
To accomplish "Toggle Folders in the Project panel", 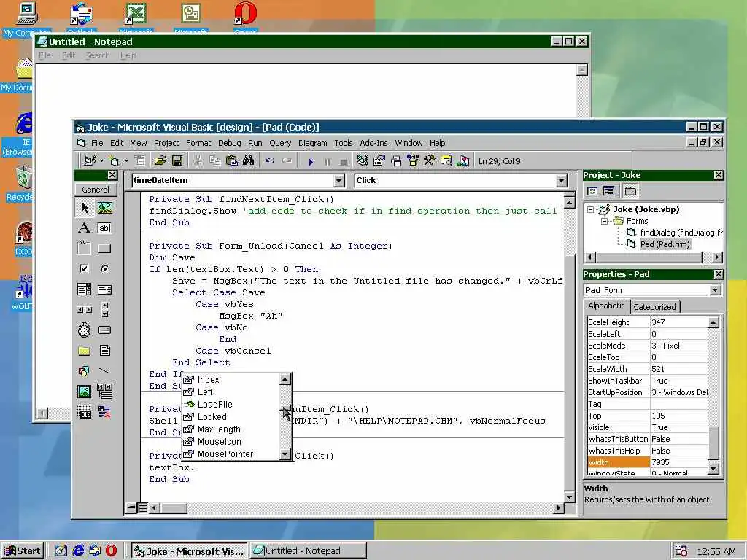I will click(x=630, y=191).
